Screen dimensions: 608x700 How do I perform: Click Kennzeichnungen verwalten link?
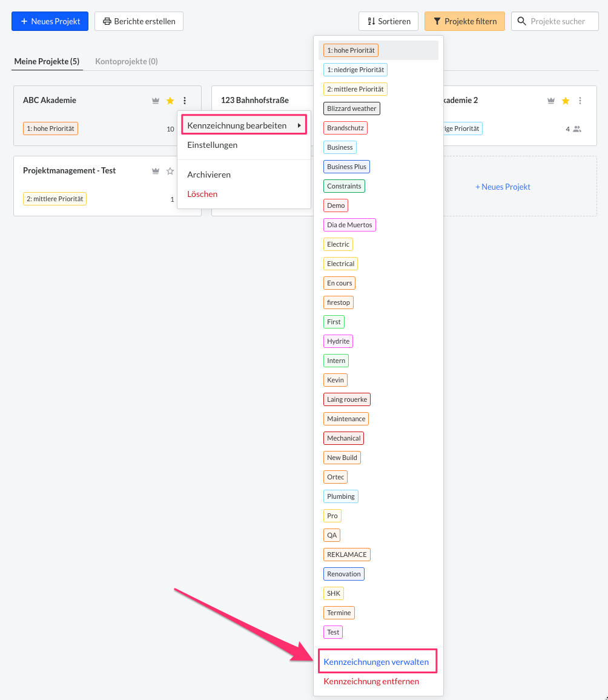tap(377, 661)
